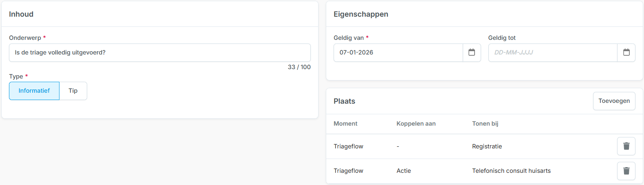Select the Informatief type option
Screen dimensions: 644x185
tap(34, 91)
